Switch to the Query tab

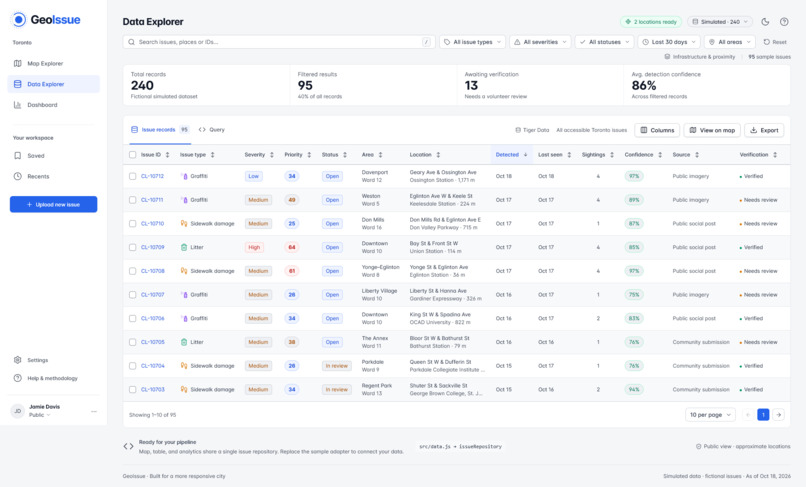pos(212,130)
